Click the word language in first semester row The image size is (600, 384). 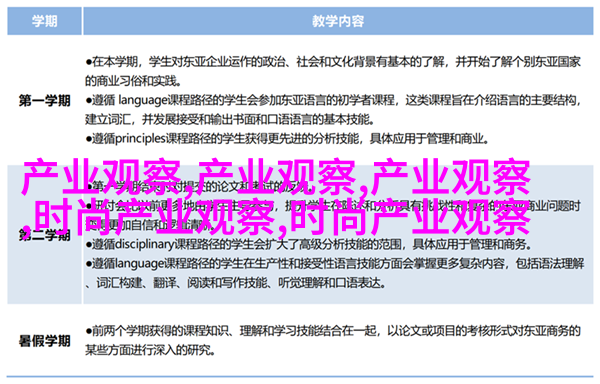point(143,101)
